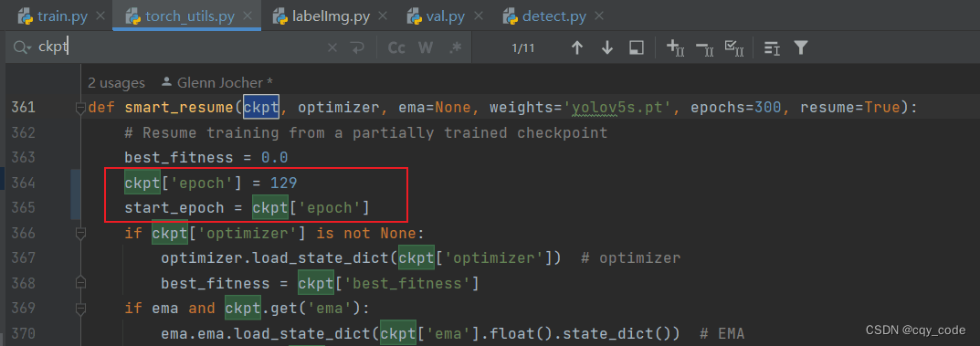This screenshot has width=980, height=346.
Task: Collapse the smart_resume function fold
Action: point(80,109)
